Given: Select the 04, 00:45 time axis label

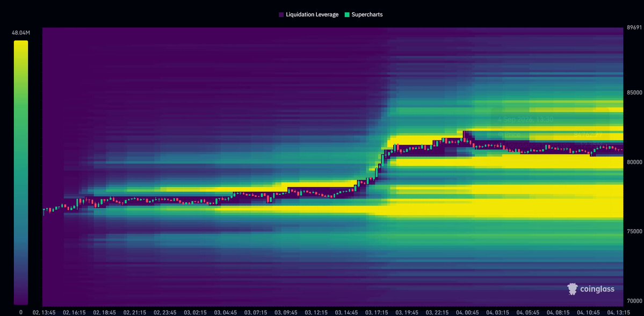Looking at the screenshot, I should pos(467,312).
